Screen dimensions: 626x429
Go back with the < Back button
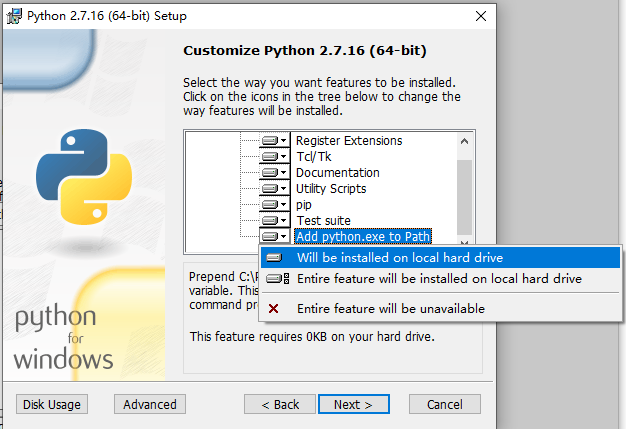coord(280,404)
